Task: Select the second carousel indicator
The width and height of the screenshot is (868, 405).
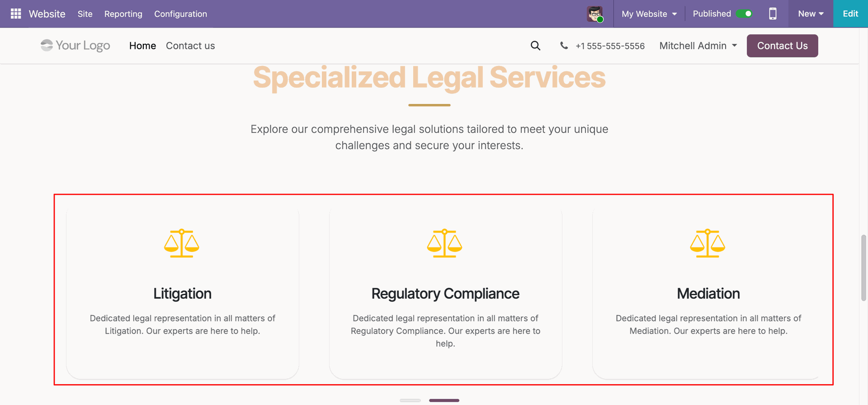Action: pyautogui.click(x=444, y=400)
